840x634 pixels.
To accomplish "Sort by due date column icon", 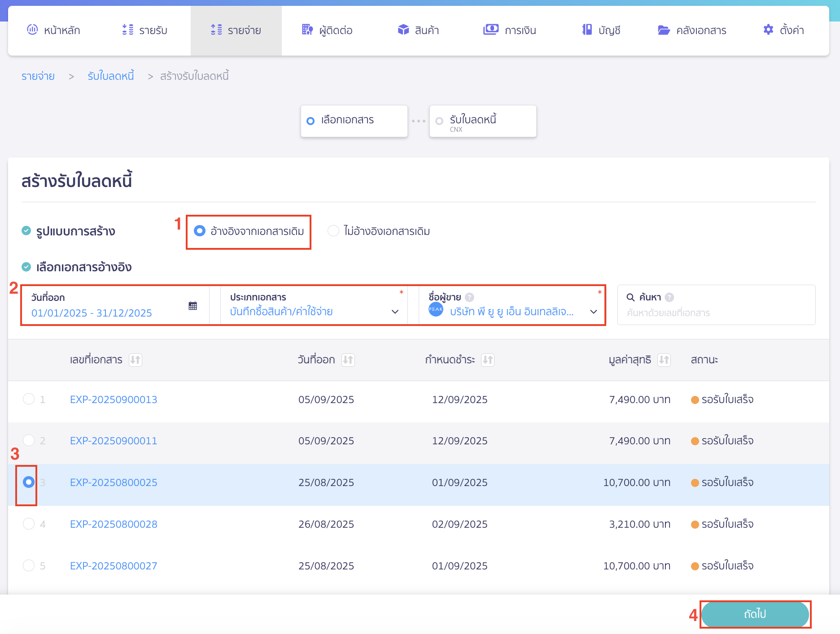I will [x=487, y=360].
